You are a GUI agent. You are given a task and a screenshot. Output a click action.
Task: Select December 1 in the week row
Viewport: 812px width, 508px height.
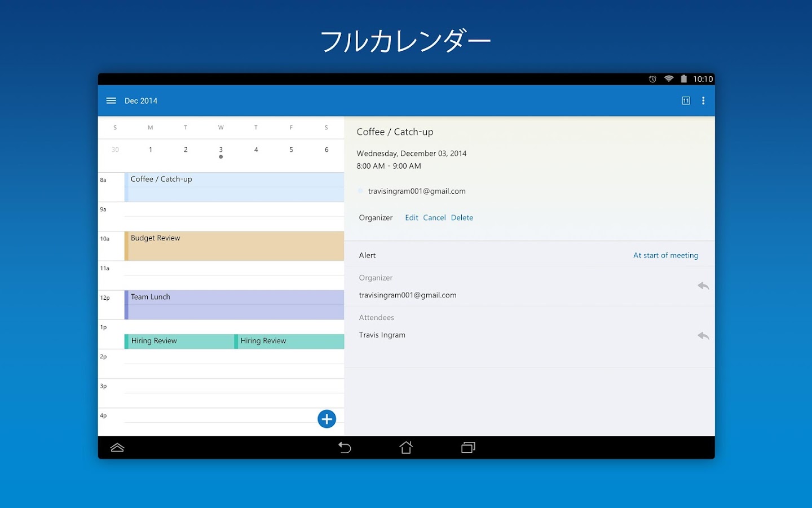(150, 149)
